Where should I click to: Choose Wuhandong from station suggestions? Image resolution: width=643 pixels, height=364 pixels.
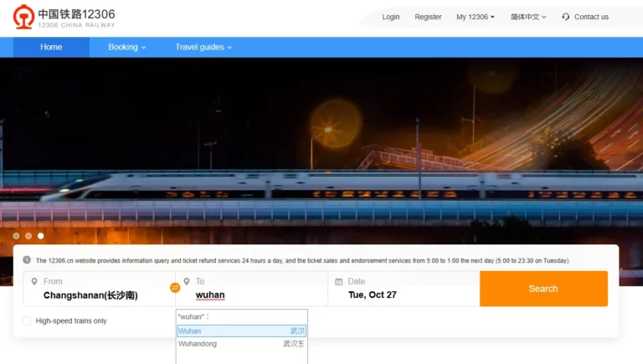(241, 344)
